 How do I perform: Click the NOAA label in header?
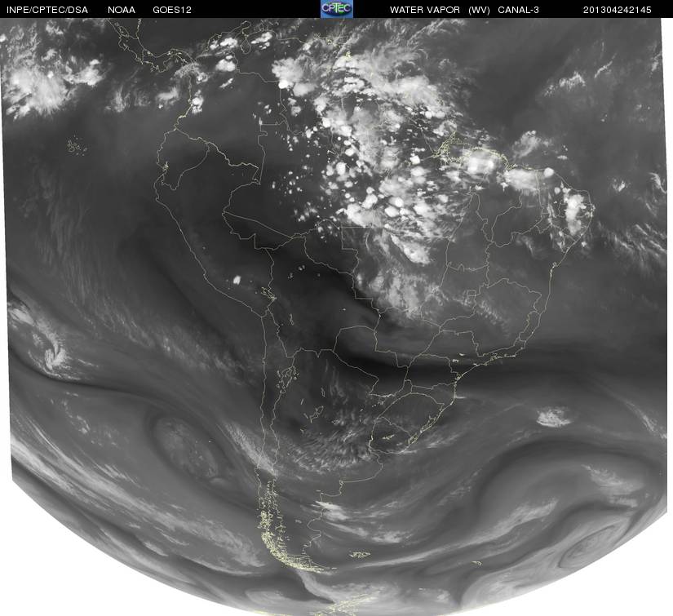(122, 10)
